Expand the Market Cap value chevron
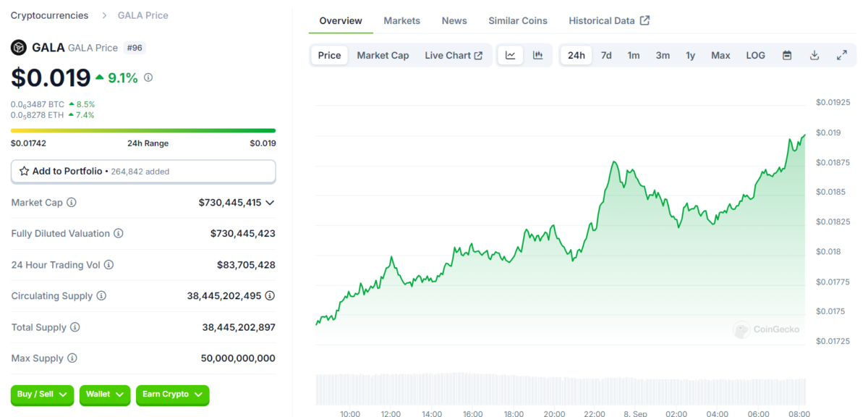 270,203
